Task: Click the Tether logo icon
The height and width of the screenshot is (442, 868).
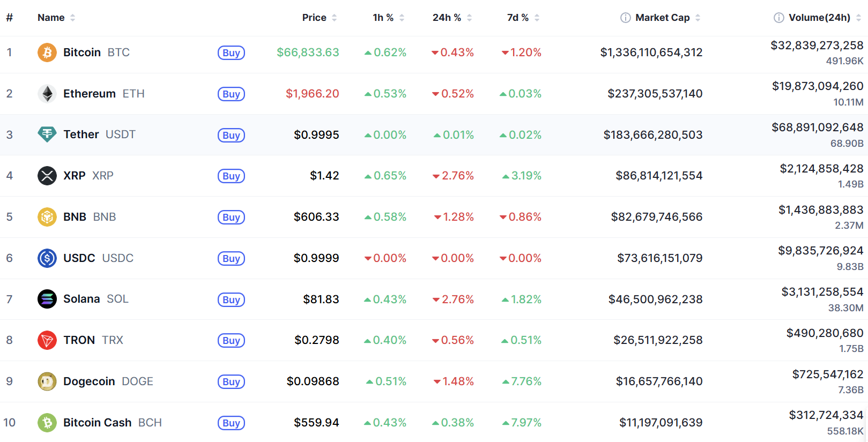Action: pos(47,134)
